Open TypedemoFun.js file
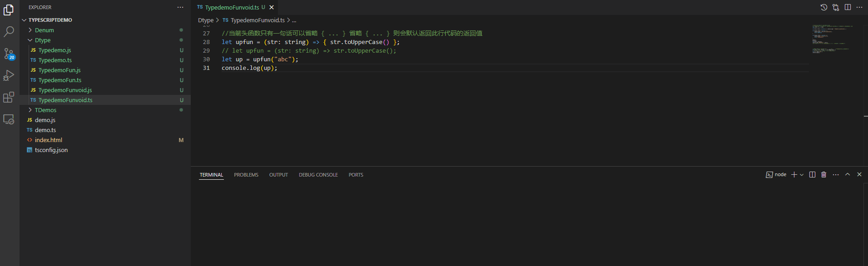 (105, 70)
